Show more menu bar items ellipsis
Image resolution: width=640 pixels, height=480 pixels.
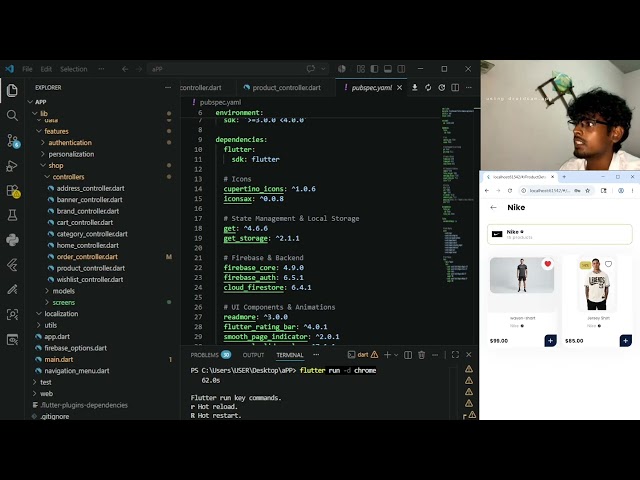tap(101, 69)
